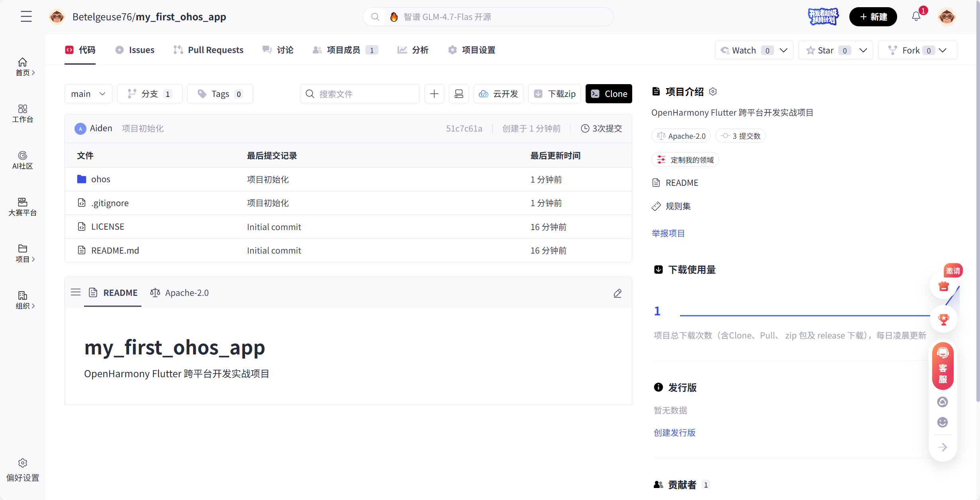Click the new file plus icon
Image resolution: width=980 pixels, height=500 pixels.
434,93
